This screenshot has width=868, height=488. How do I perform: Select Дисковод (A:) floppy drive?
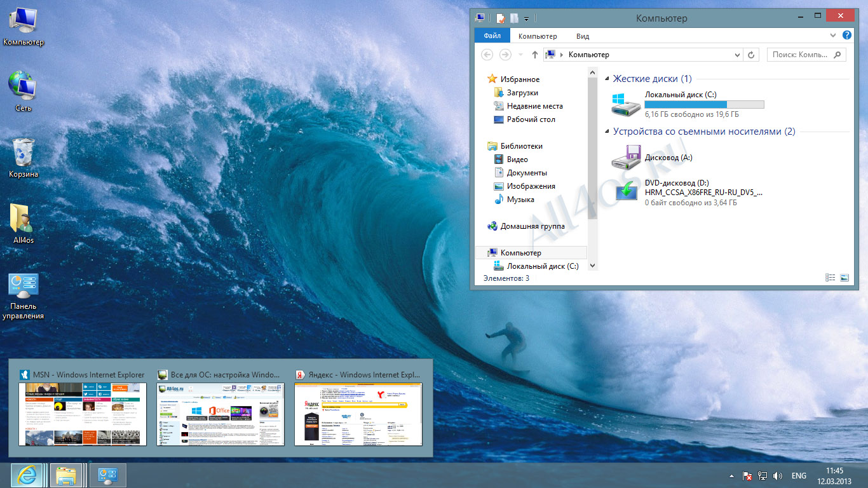pyautogui.click(x=653, y=158)
